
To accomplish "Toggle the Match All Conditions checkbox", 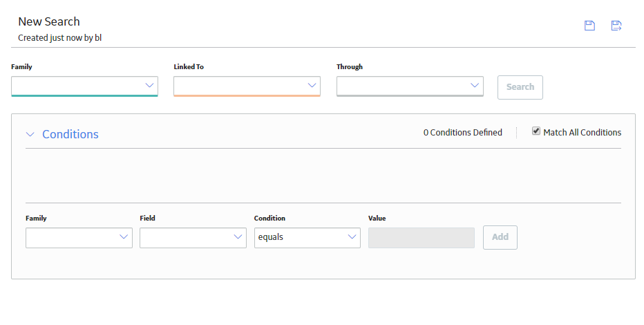I will [536, 131].
